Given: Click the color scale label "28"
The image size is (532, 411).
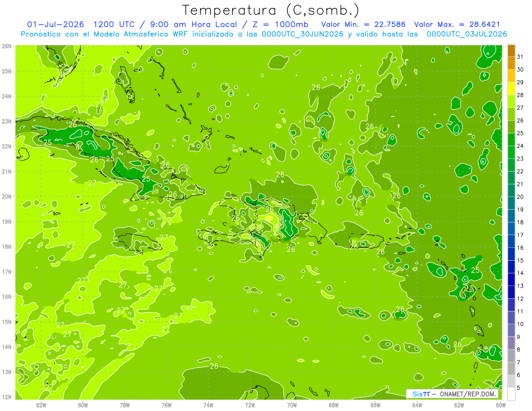Looking at the screenshot, I should pos(520,95).
